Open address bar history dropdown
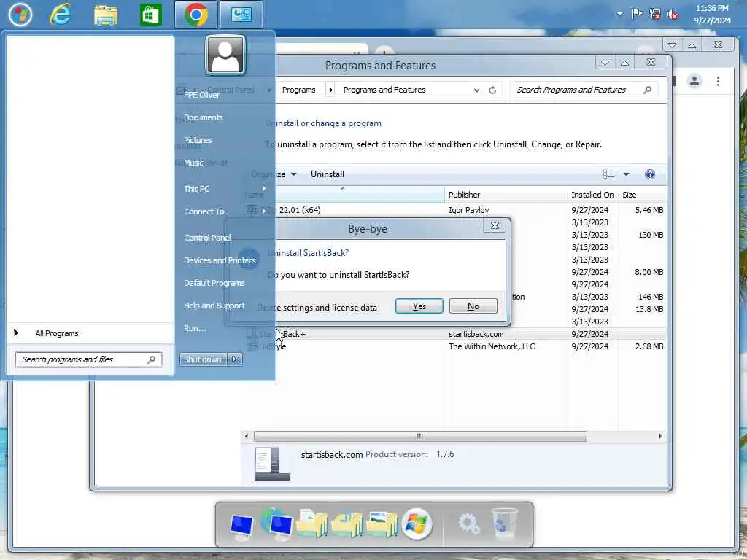Image resolution: width=747 pixels, height=560 pixels. (x=476, y=90)
